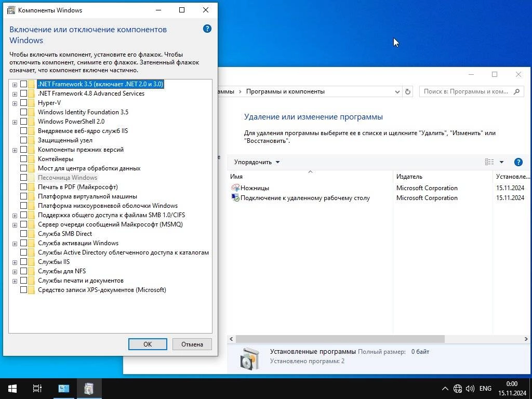532x399 pixels.
Task: Refresh the Programs and Features address bar
Action: pyautogui.click(x=408, y=91)
